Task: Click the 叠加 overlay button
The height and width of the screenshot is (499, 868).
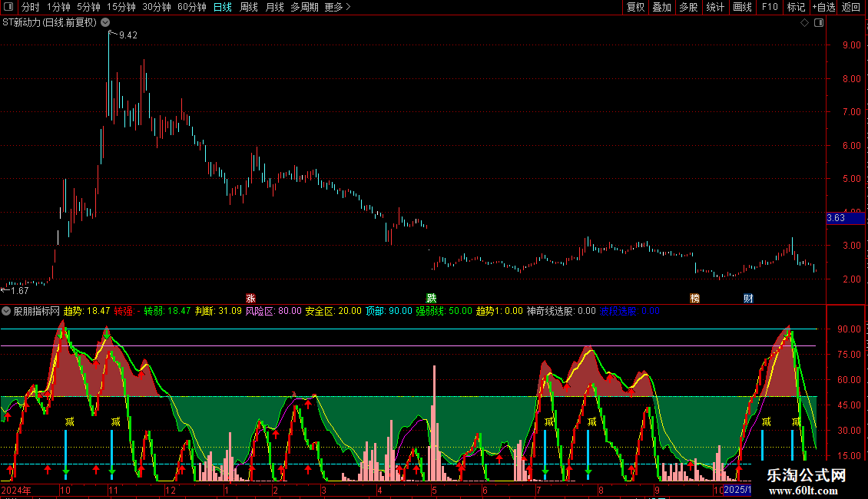Action: (x=662, y=7)
